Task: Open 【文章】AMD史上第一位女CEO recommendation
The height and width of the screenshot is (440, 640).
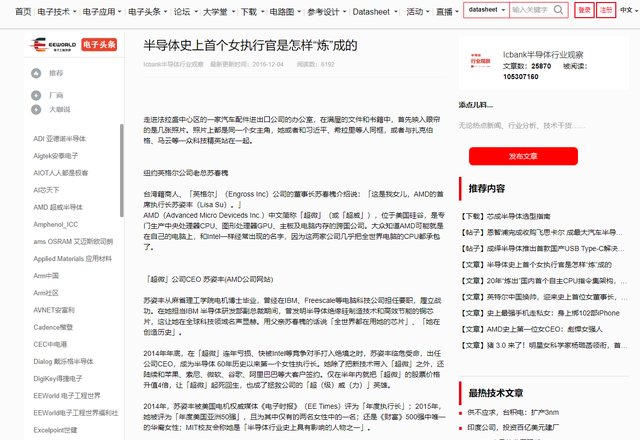Action: point(531,329)
